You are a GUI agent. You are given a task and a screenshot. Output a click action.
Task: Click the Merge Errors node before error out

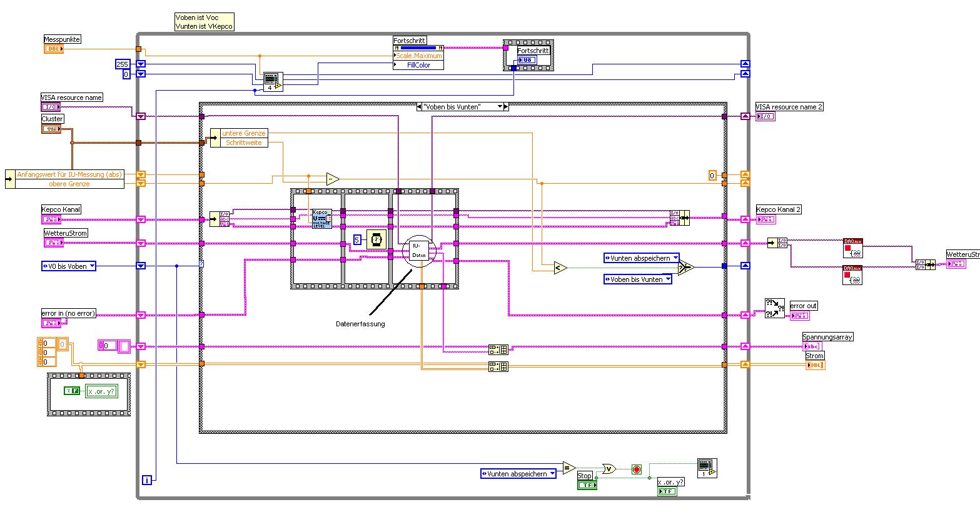click(x=775, y=308)
